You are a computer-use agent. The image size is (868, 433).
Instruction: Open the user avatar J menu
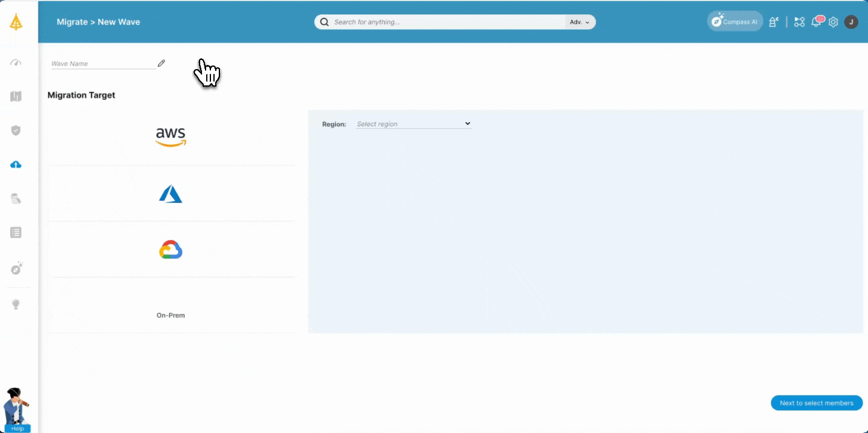point(851,22)
